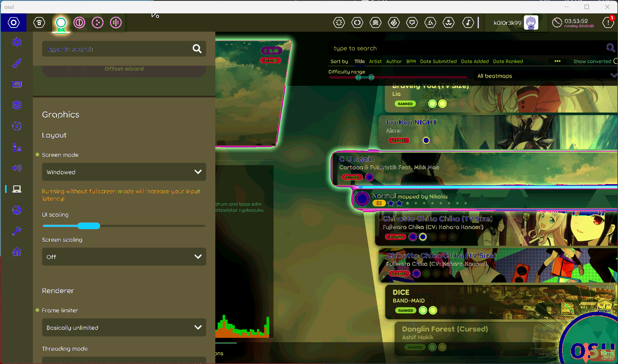This screenshot has height=364, width=618.
Task: Open the now playing music icon
Action: pos(468,22)
